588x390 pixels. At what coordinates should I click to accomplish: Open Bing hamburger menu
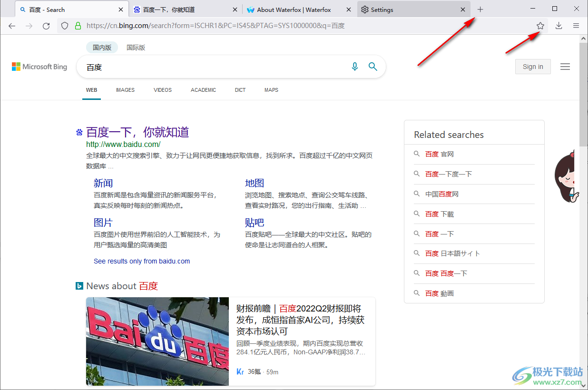565,67
